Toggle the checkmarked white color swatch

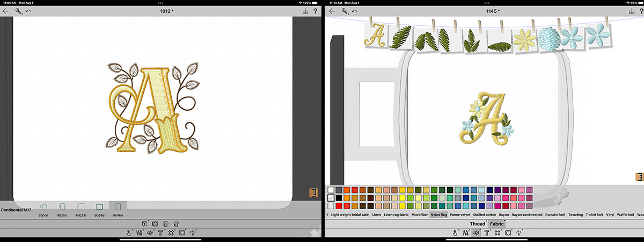[331, 198]
